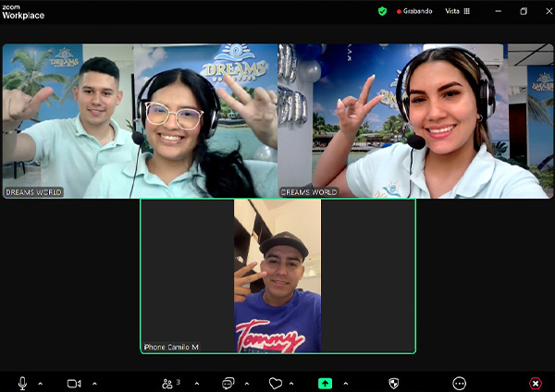Select the left DREAMS WORLD video tile
Image resolution: width=555 pixels, height=392 pixels.
pos(140,120)
